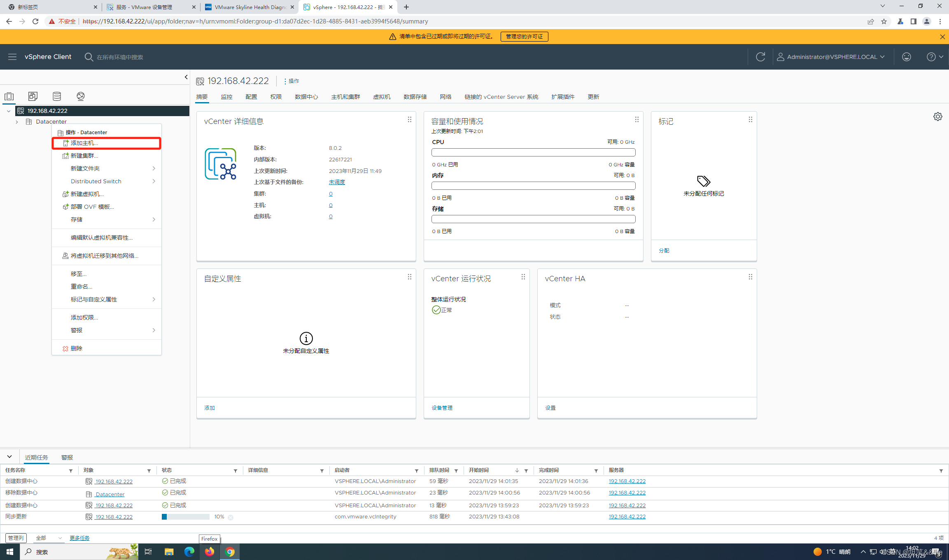Screen dimensions: 949x560
Task: Open summary page settings gear icon
Action: 937,117
